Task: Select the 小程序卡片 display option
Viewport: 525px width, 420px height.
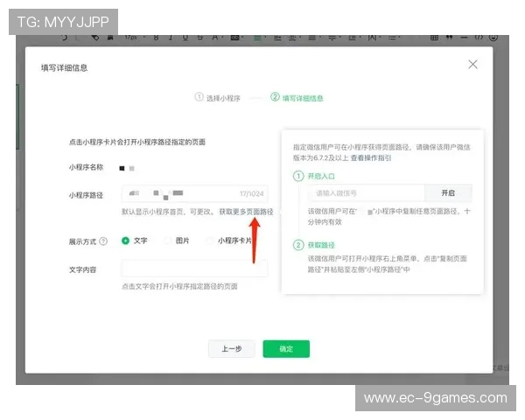Action: click(x=229, y=241)
